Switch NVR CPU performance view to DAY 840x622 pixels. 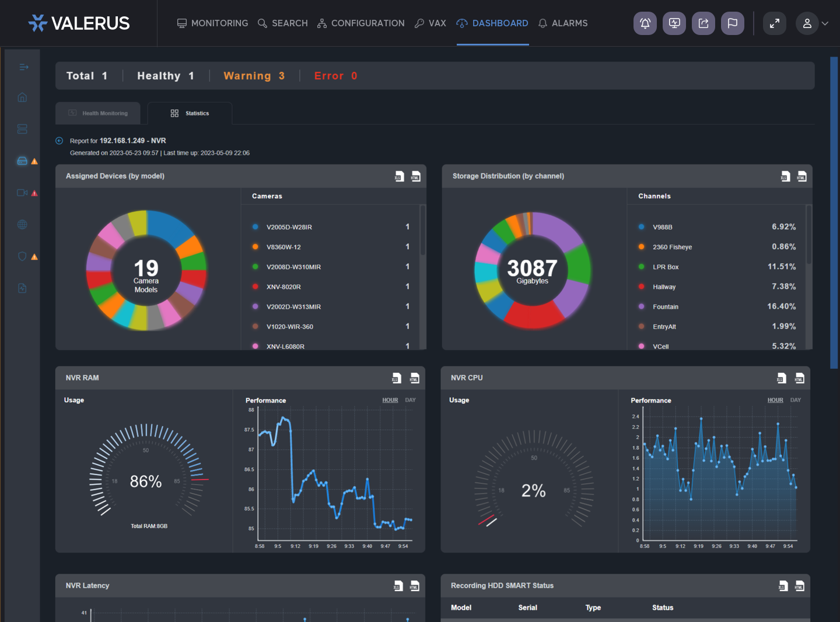796,400
